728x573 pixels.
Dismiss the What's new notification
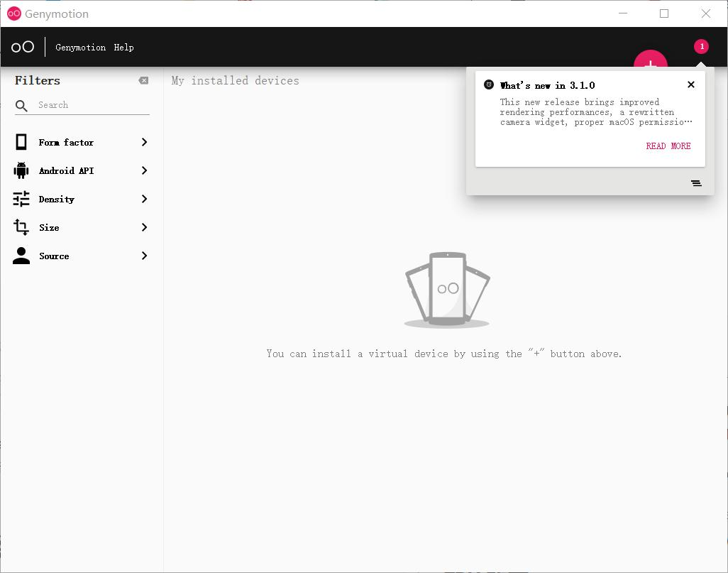pyautogui.click(x=691, y=84)
